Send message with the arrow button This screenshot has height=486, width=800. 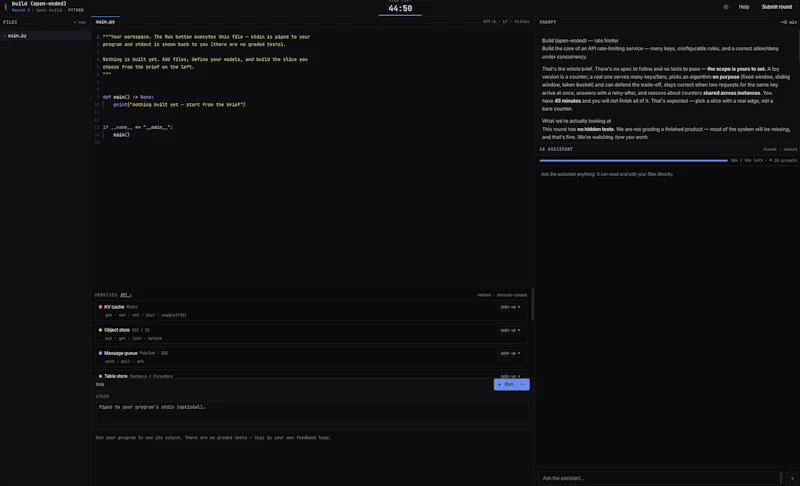(x=791, y=478)
